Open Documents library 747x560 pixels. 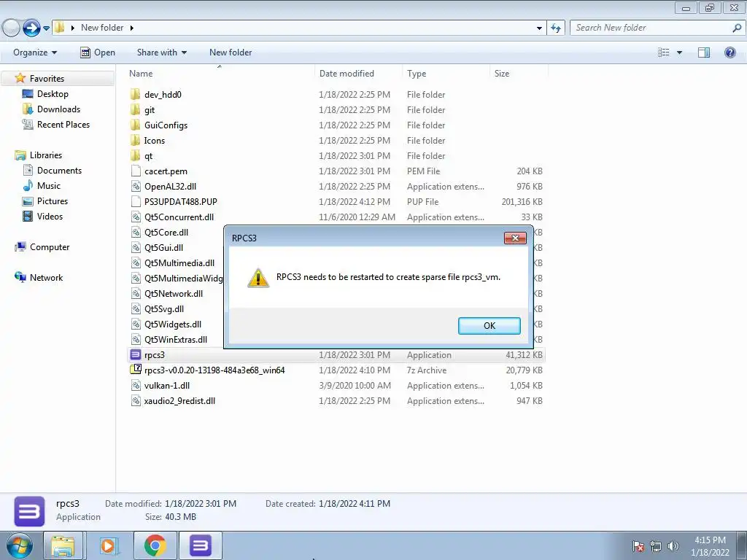(x=60, y=171)
